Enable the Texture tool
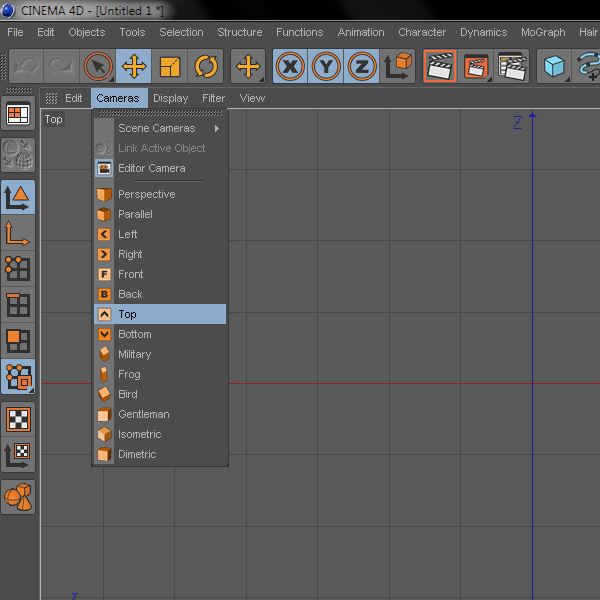The height and width of the screenshot is (600, 600). pos(18,419)
